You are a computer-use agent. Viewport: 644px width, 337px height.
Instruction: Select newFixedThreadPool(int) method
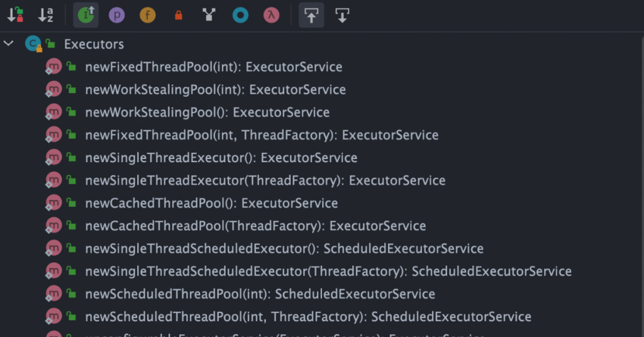click(x=213, y=67)
